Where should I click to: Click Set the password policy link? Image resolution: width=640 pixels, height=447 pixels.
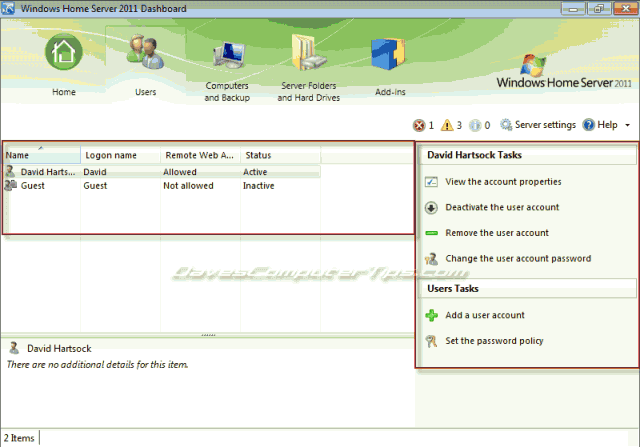(x=494, y=341)
